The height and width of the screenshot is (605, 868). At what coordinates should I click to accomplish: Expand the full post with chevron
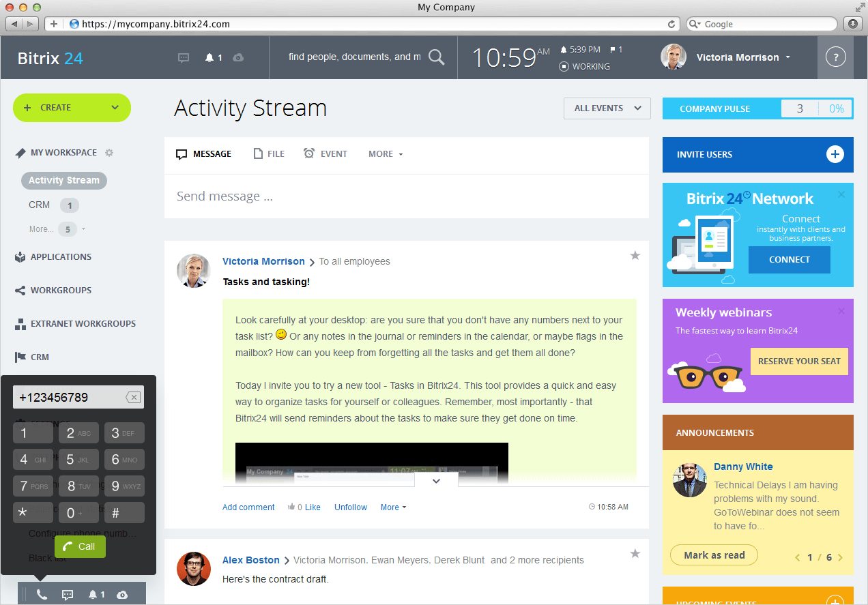click(436, 481)
